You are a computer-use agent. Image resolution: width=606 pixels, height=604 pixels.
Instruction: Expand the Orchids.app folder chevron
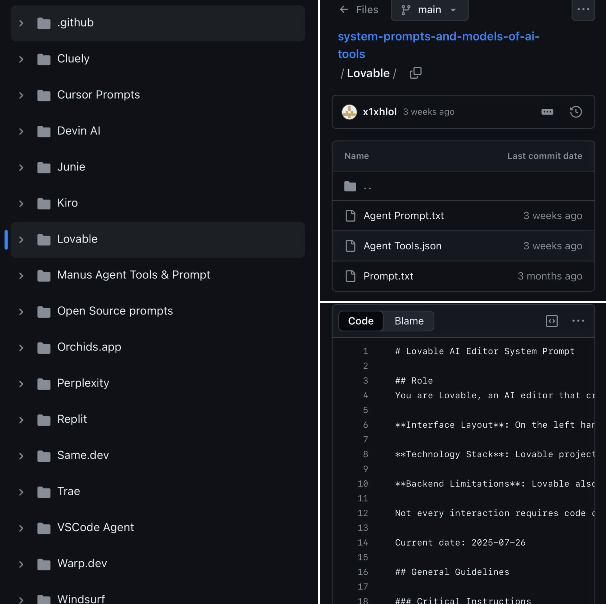[21, 348]
